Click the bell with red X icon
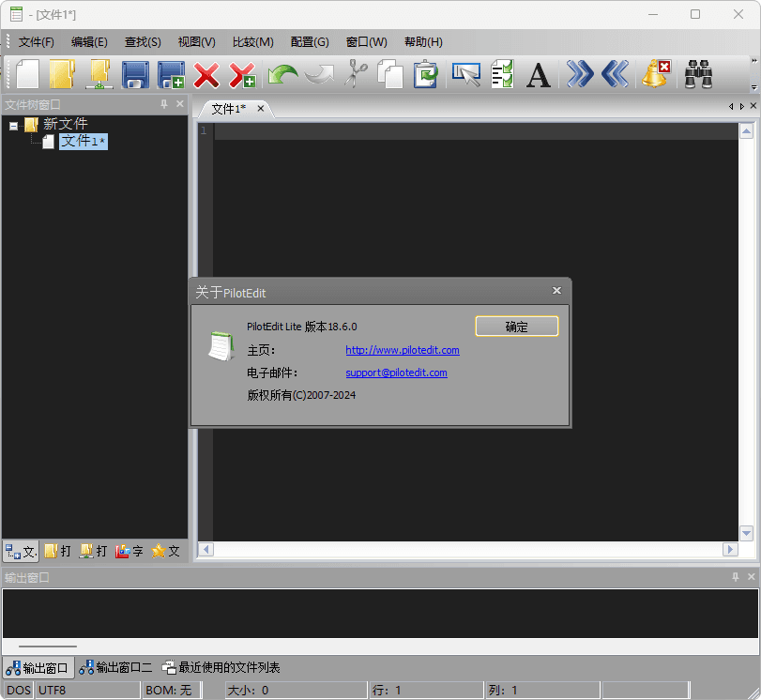The height and width of the screenshot is (700, 761). pos(656,74)
